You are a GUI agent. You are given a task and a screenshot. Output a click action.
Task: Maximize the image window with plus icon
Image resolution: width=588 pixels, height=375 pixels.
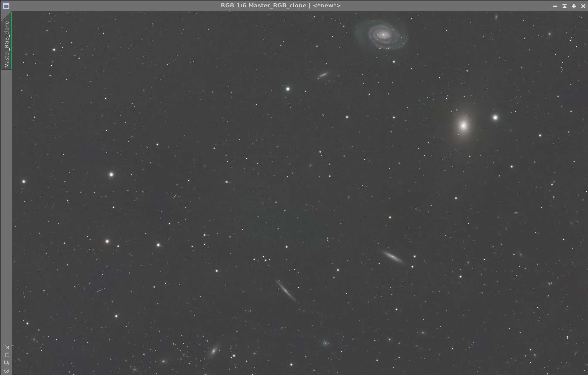(x=574, y=6)
